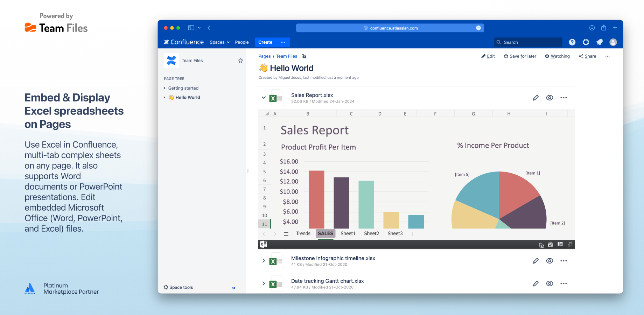The width and height of the screenshot is (644, 315).
Task: Click the Excel icon next to Sales Report.xlsx
Action: point(276,98)
